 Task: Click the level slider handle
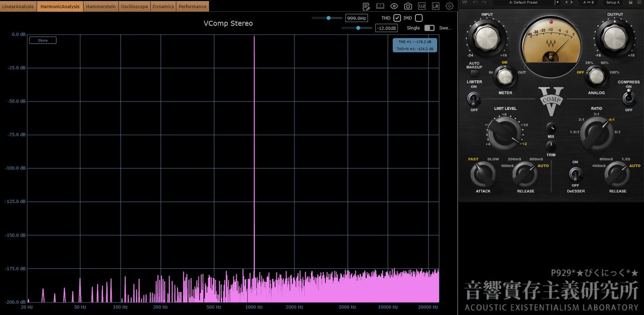358,28
